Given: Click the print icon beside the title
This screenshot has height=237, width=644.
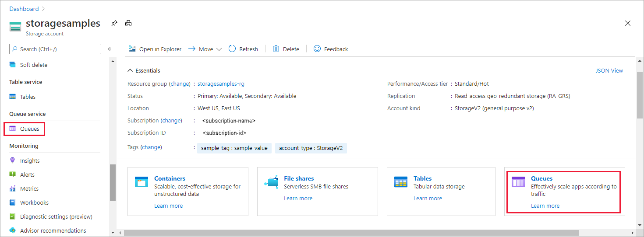Looking at the screenshot, I should click(x=128, y=23).
